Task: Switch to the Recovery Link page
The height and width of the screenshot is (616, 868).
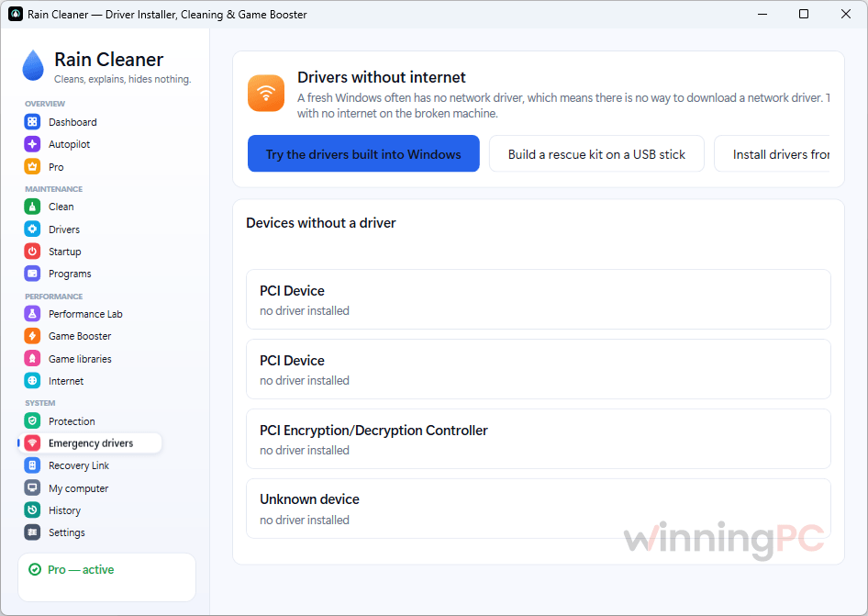Action: pos(90,465)
